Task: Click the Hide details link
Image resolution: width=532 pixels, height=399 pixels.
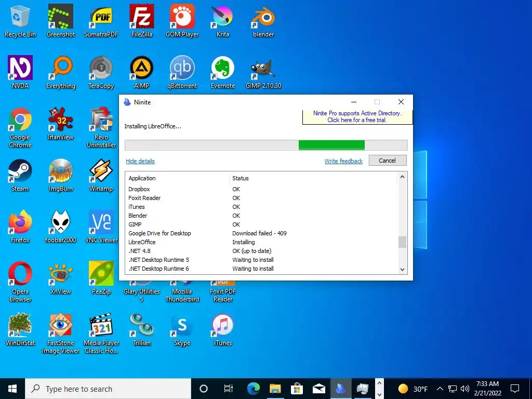Action: [140, 161]
